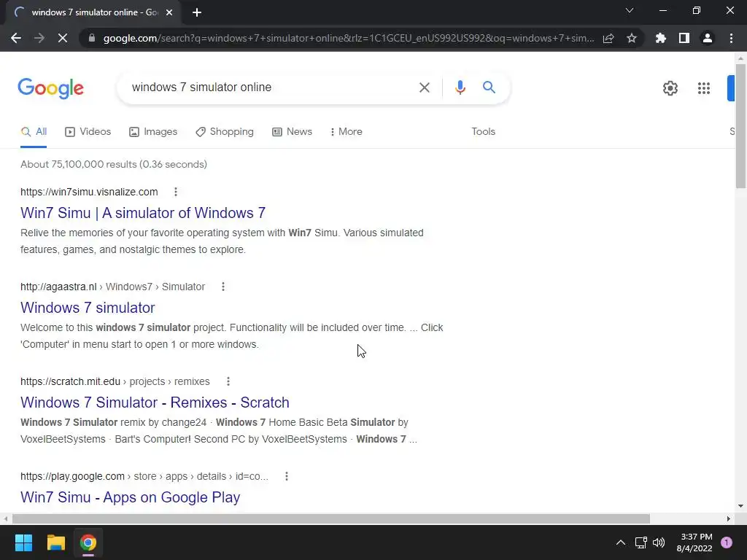Screen dimensions: 747x560
Task: Click the https://win7simu.visnalize.com URL text
Action: click(x=89, y=192)
